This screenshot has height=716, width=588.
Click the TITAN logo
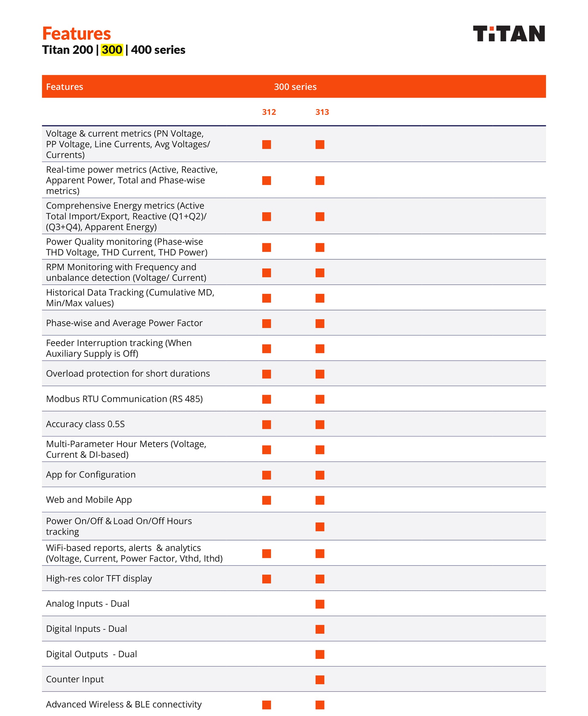[x=509, y=34]
